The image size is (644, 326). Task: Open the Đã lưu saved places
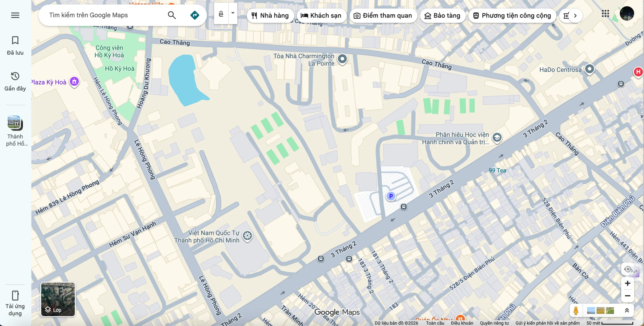tap(15, 46)
